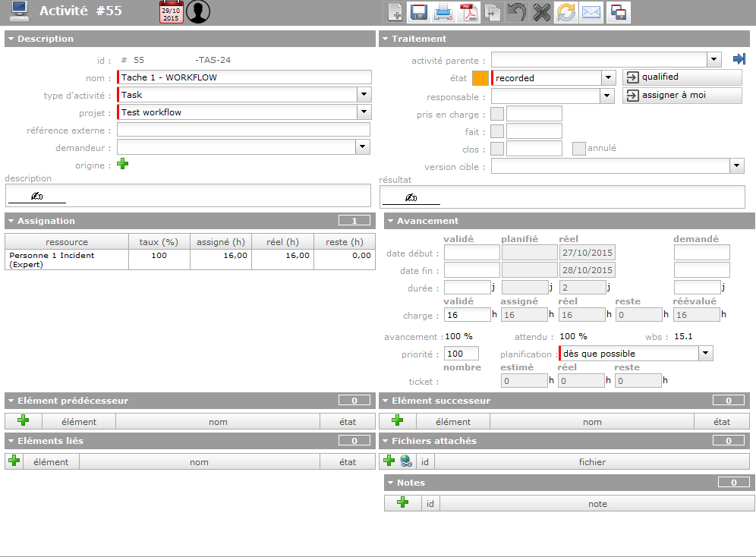This screenshot has height=557, width=756.
Task: Click the refresh arrows icon
Action: (x=565, y=12)
